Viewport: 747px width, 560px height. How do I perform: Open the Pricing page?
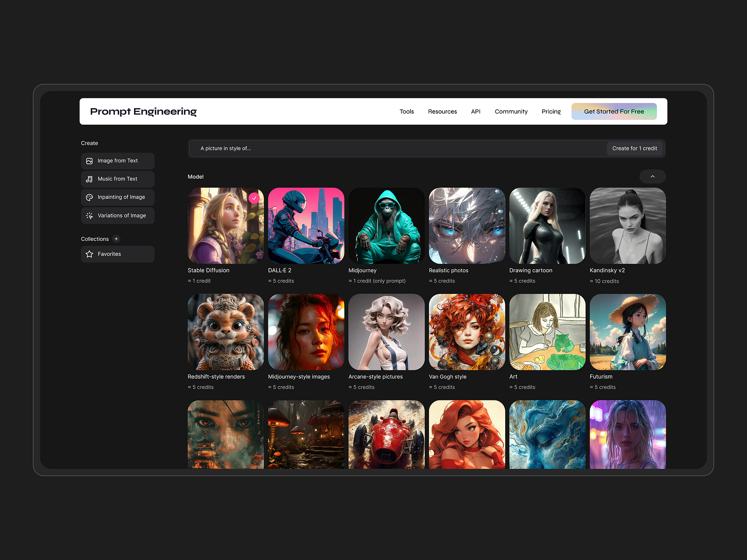(551, 111)
